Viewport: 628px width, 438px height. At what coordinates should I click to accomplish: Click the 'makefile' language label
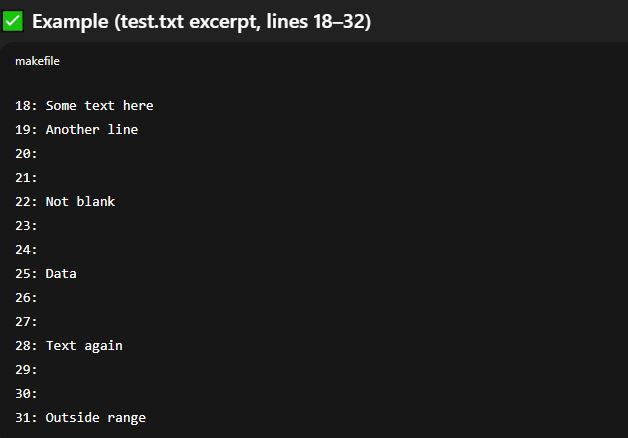[x=37, y=61]
